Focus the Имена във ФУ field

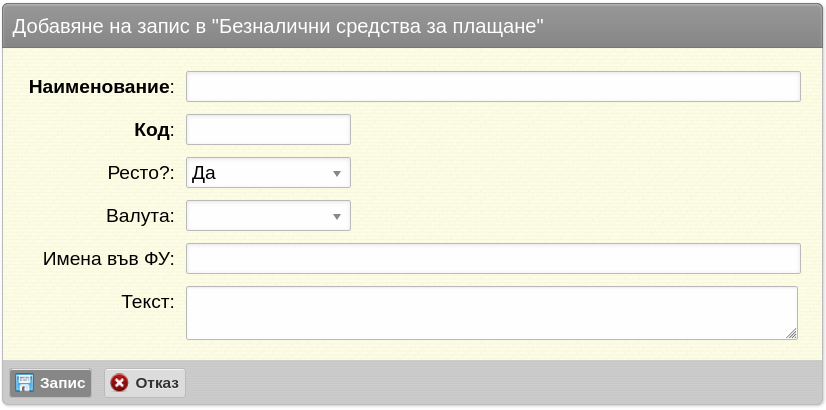tap(493, 259)
